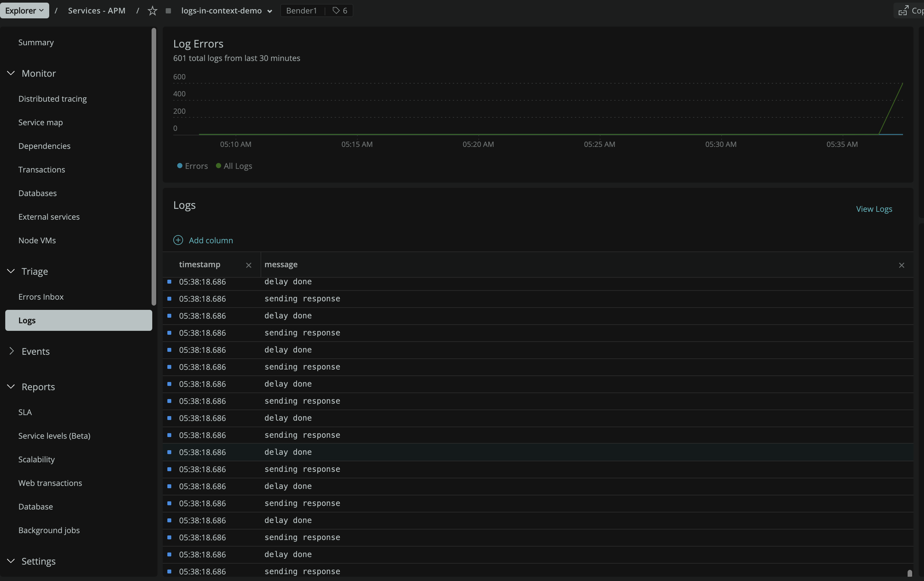Collapse the Triage section
The height and width of the screenshot is (581, 924).
click(x=11, y=271)
